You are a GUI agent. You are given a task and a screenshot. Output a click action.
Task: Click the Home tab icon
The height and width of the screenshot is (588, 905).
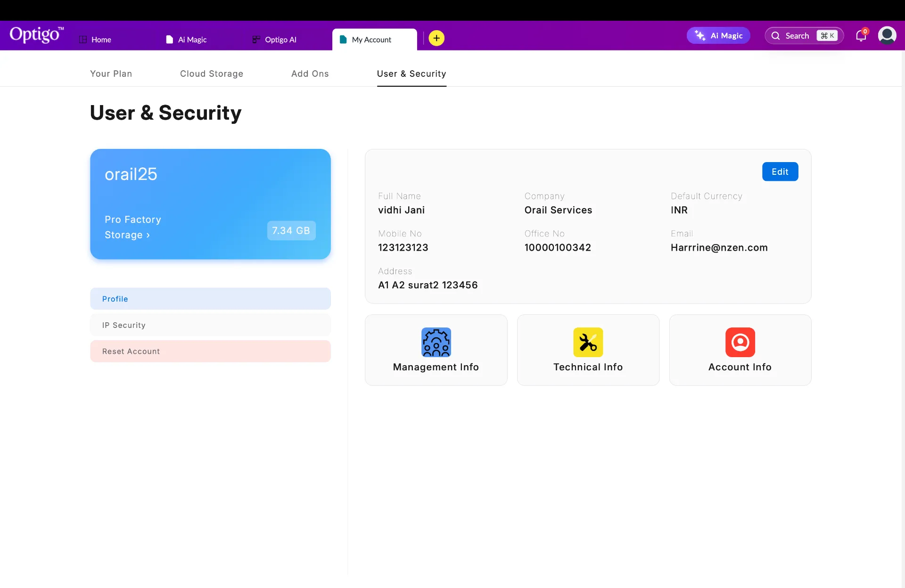83,40
